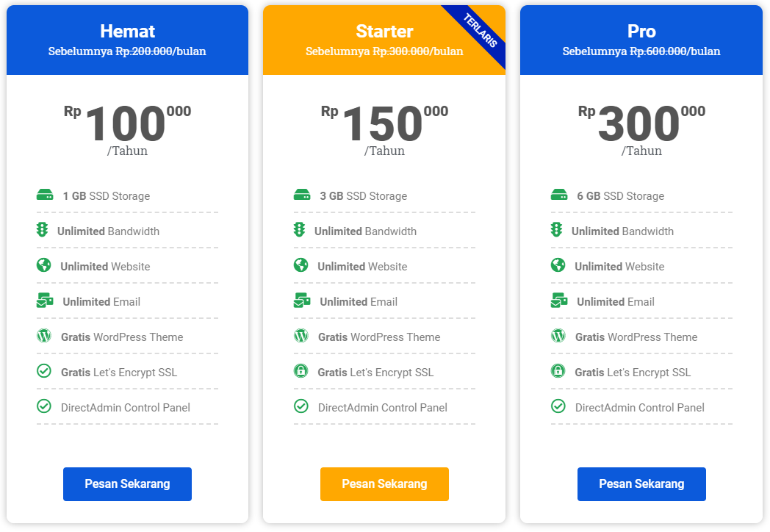Click the Starter plan orange header title

(x=384, y=32)
